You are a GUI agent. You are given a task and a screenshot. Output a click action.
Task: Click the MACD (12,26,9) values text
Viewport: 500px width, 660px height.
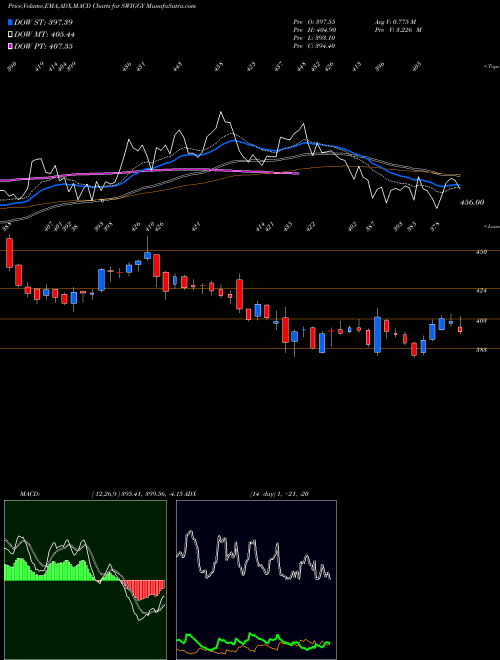click(137, 493)
